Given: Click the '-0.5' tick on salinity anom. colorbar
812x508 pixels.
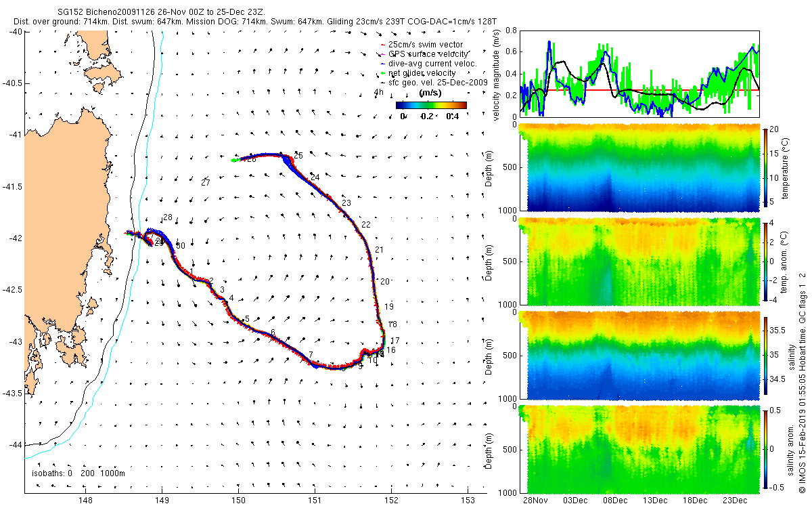Looking at the screenshot, I should (x=779, y=486).
